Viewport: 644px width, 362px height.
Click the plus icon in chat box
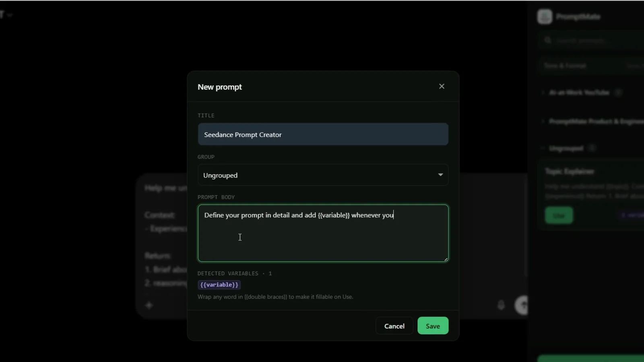click(x=149, y=305)
